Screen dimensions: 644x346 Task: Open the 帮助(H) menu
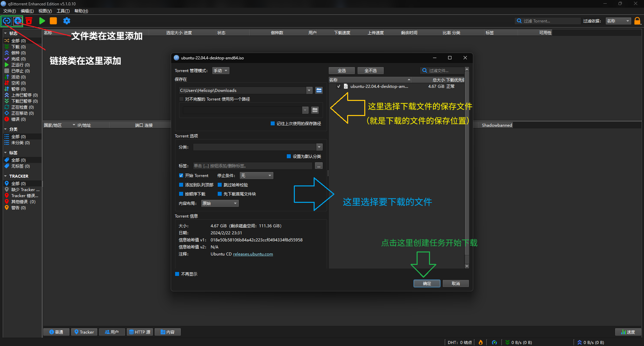(x=81, y=11)
